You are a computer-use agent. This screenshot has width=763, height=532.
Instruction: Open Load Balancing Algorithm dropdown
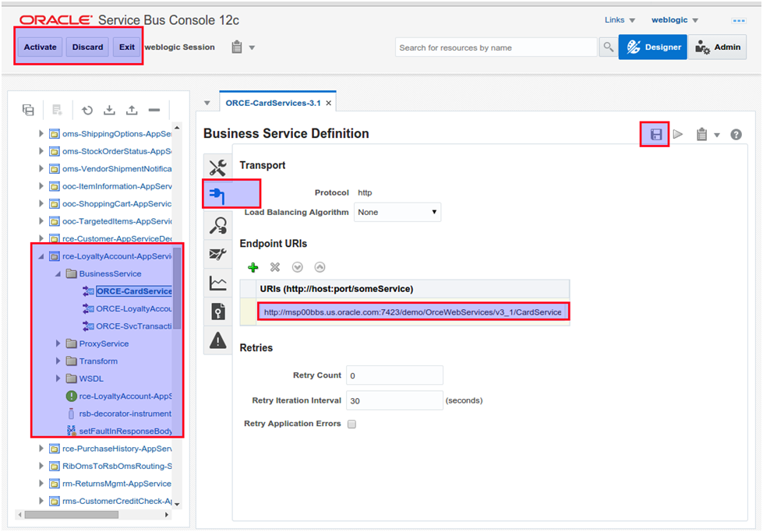coord(397,212)
